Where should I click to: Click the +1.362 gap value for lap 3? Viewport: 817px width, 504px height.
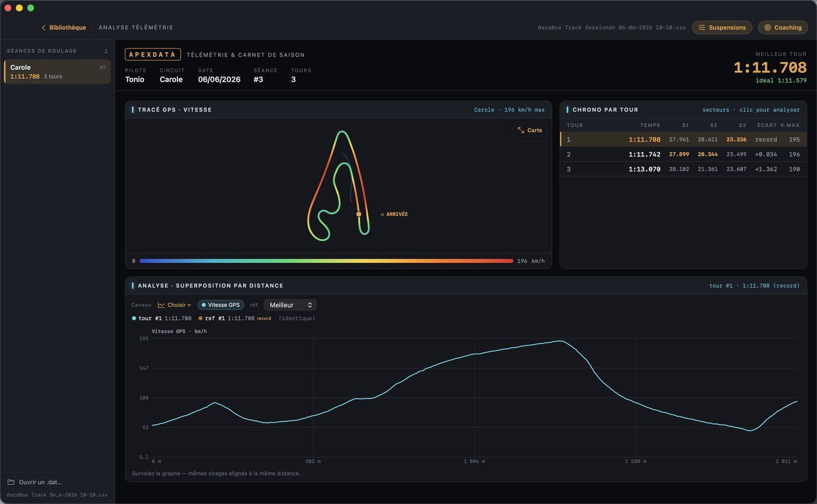766,169
